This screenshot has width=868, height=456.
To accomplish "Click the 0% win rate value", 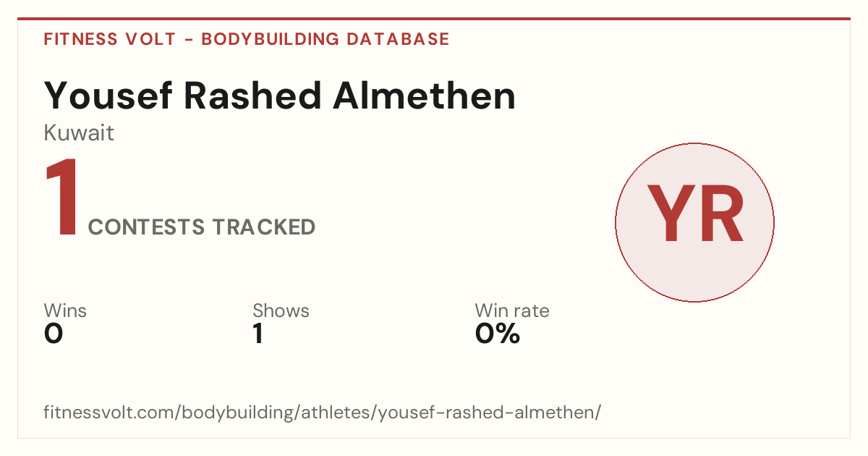I will tap(498, 334).
